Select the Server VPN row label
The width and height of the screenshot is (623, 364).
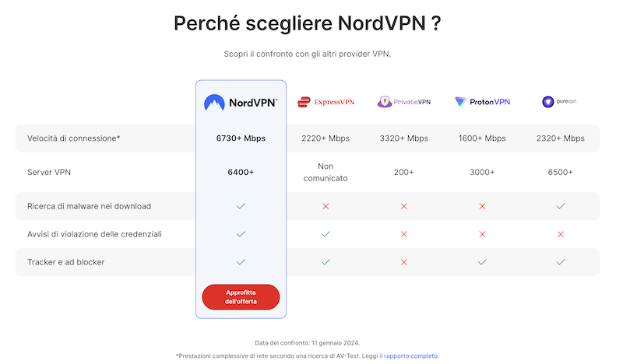coord(49,172)
